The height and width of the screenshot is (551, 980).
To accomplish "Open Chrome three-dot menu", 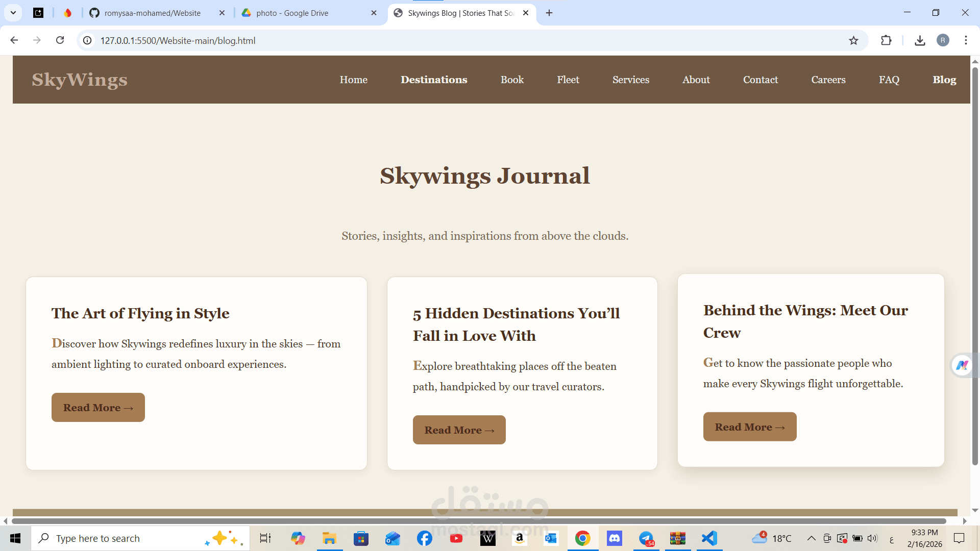I will (966, 40).
